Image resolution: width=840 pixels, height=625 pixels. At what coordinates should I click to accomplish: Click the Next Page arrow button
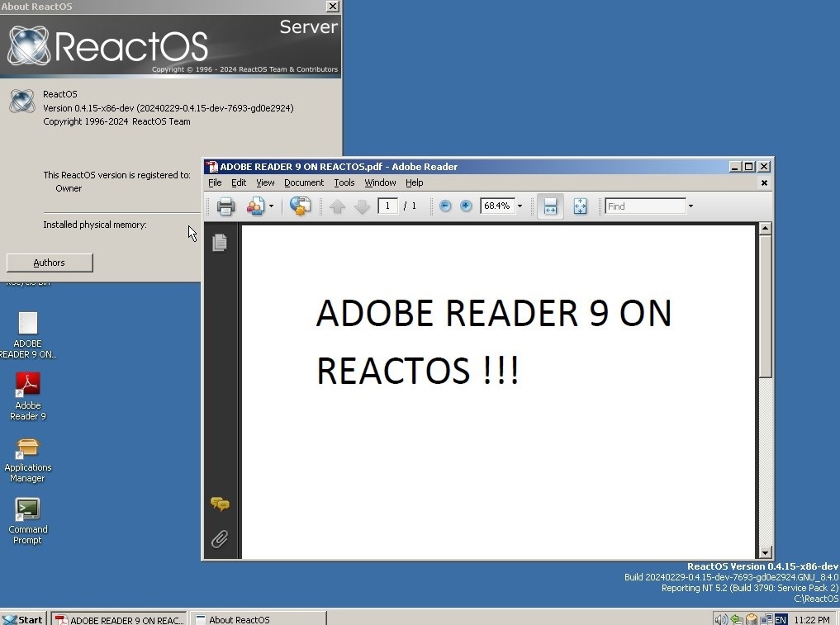[362, 206]
